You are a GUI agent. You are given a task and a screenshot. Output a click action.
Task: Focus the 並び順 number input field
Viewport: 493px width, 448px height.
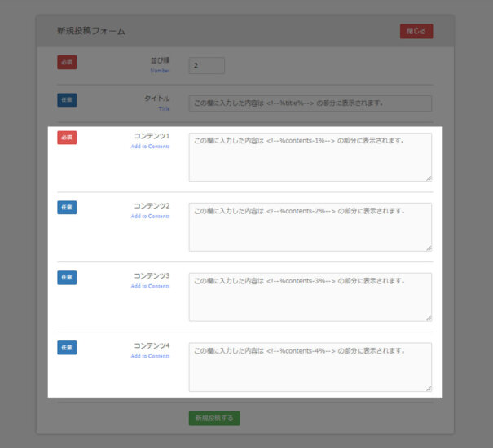tap(206, 65)
